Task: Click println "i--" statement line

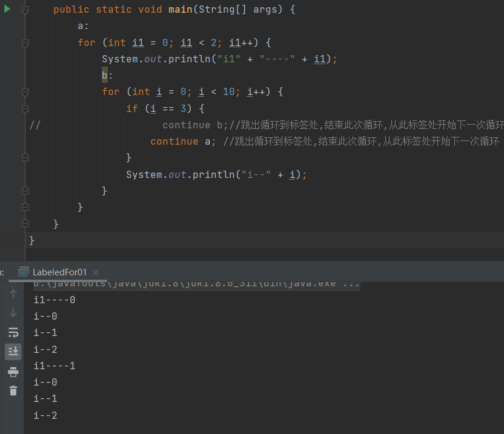Action: point(216,174)
